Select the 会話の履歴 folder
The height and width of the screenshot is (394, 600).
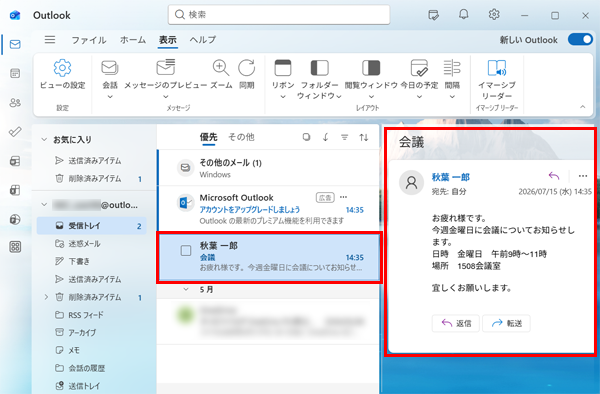pos(92,368)
